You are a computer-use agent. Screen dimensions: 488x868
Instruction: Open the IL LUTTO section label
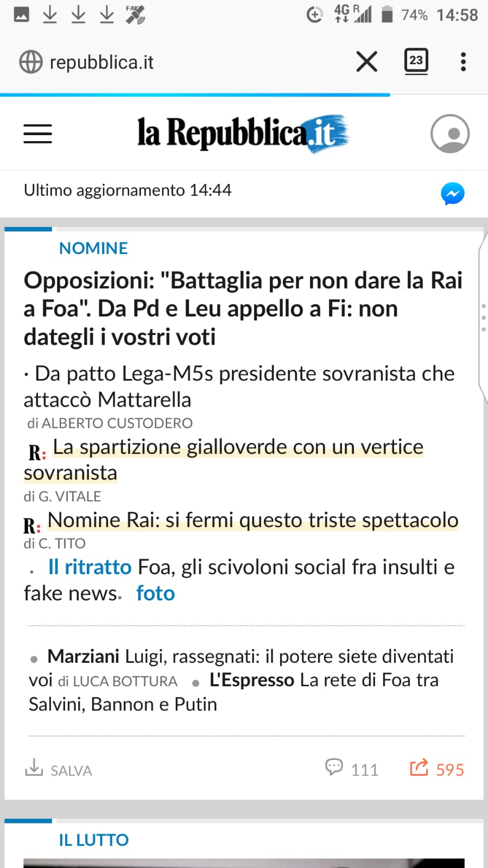(x=93, y=840)
